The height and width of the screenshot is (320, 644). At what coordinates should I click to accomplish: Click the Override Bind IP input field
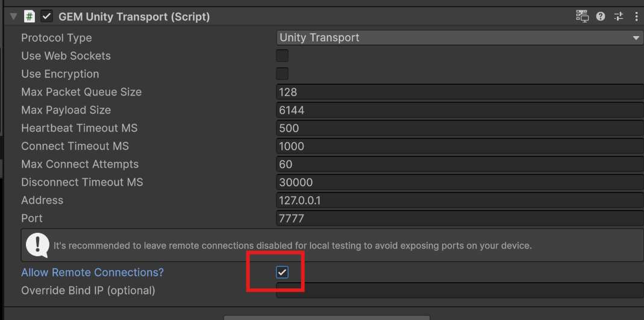coord(460,291)
